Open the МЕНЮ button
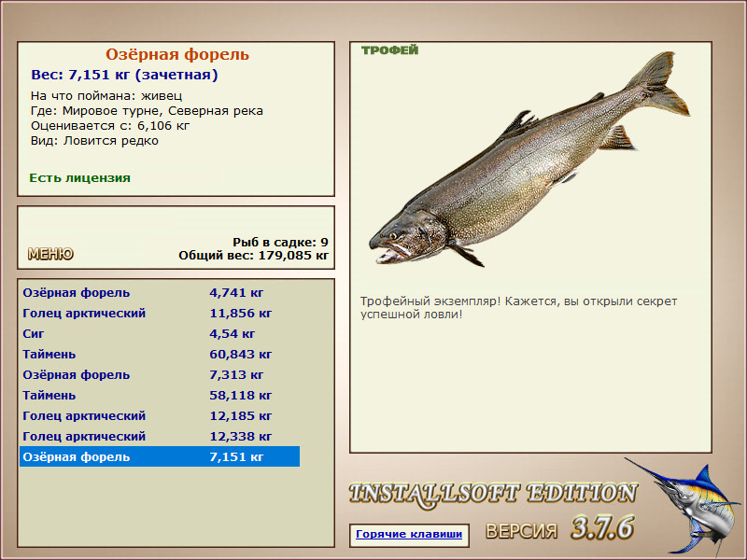747x560 pixels. (x=50, y=254)
